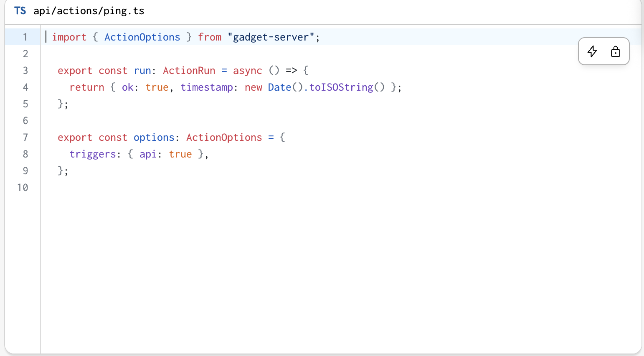Click line number 1 in the gutter
The width and height of the screenshot is (644, 356).
25,37
